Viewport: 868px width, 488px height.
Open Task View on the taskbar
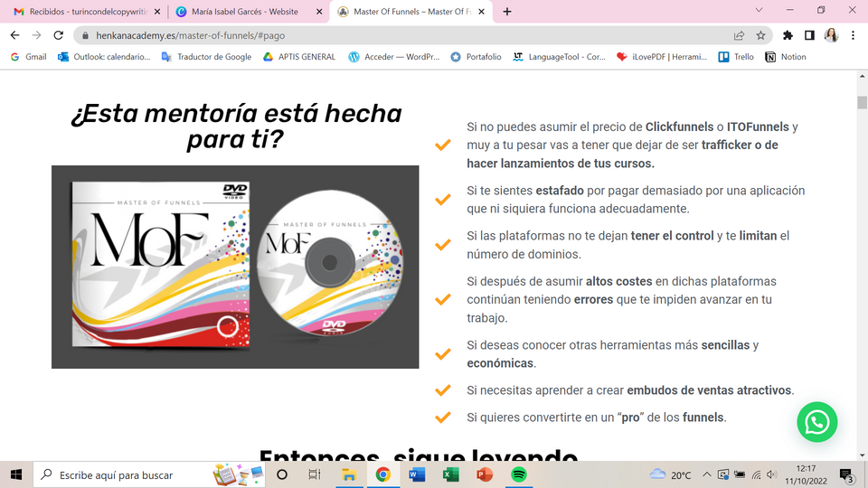[315, 474]
